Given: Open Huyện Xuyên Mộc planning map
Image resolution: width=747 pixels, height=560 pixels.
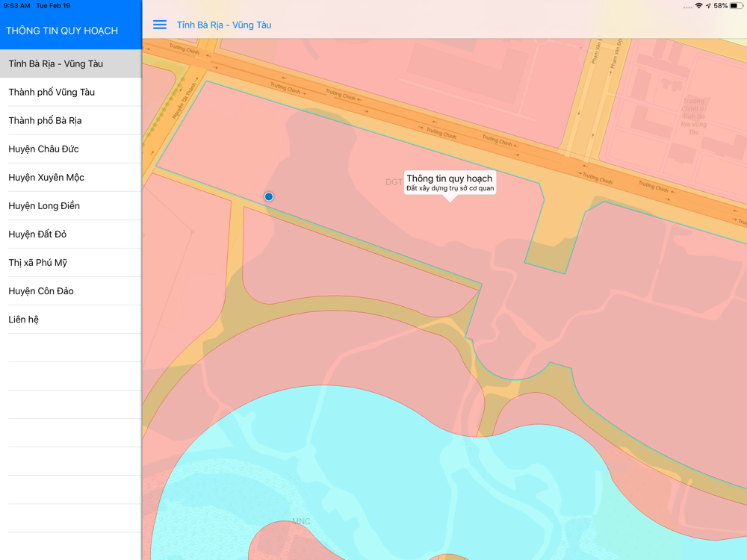Looking at the screenshot, I should [46, 177].
